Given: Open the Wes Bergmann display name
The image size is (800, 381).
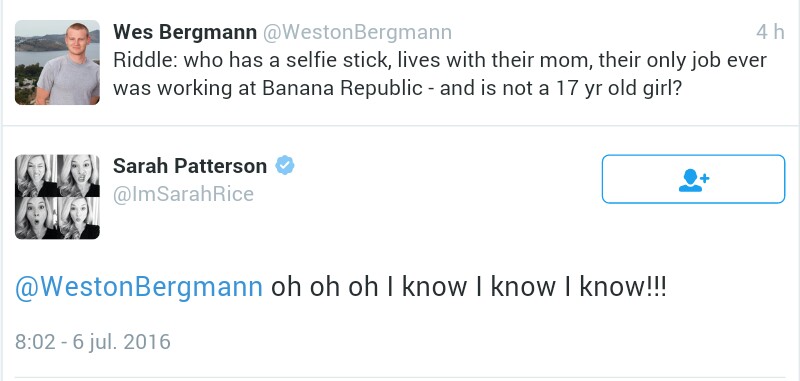Looking at the screenshot, I should click(185, 32).
